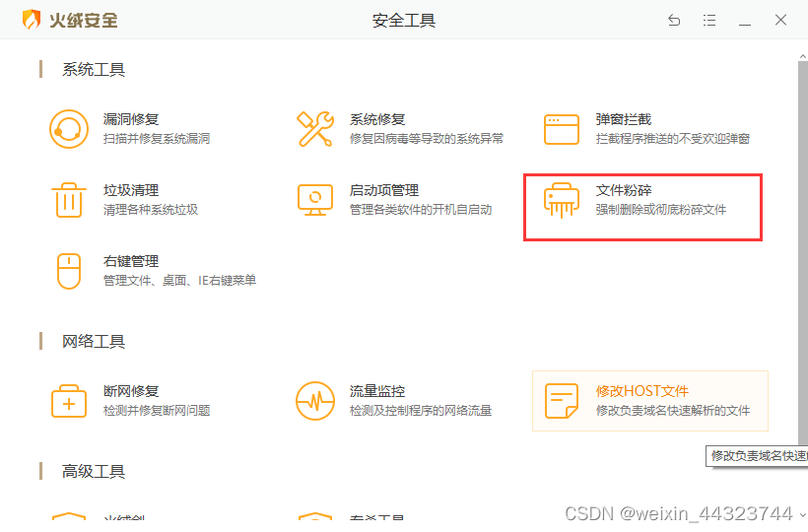This screenshot has height=532, width=808.
Task: Click the 流量监控 title text
Action: pyautogui.click(x=377, y=391)
